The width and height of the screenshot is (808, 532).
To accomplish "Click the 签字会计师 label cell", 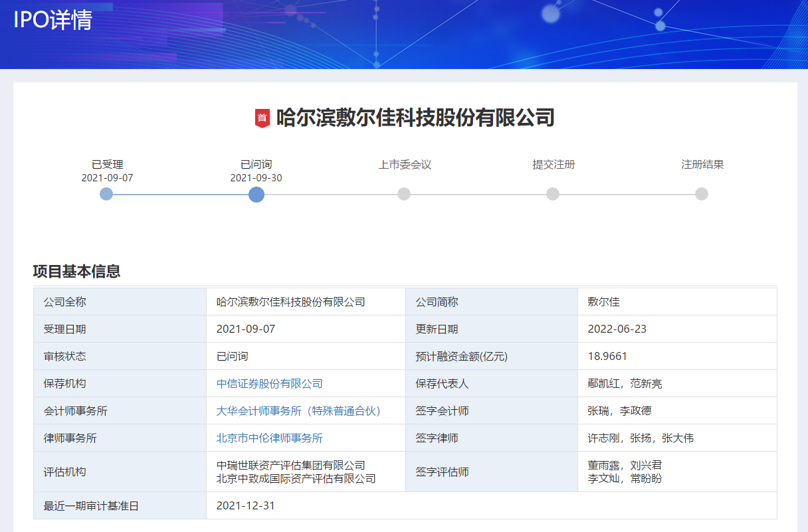I will point(492,411).
